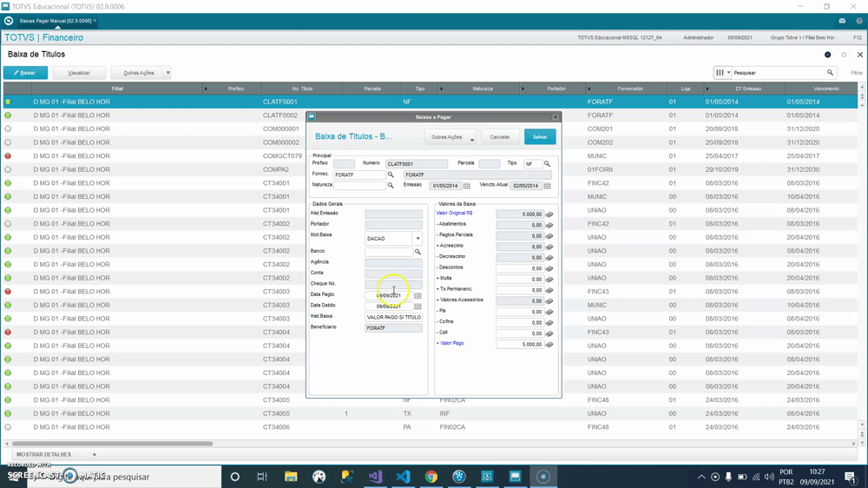Open the Tipo field lookup magnifier
Screen dimensions: 868x488
(x=547, y=164)
